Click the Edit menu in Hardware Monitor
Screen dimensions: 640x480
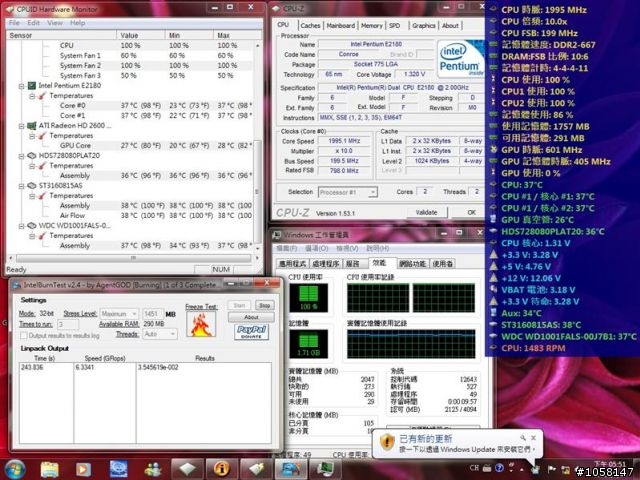[33, 23]
